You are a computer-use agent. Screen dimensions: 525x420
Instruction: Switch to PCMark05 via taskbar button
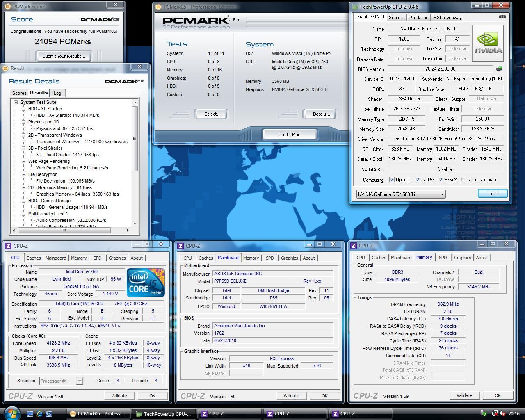[98, 414]
